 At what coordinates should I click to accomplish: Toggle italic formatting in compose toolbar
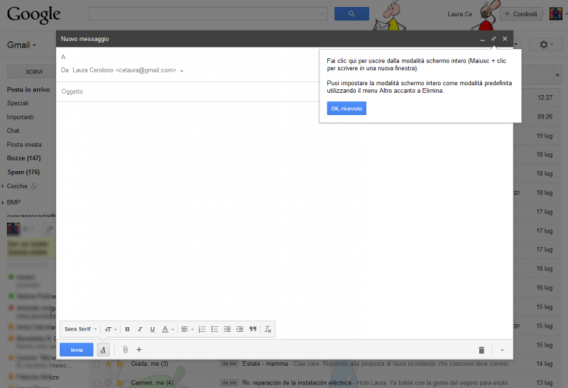click(x=140, y=329)
